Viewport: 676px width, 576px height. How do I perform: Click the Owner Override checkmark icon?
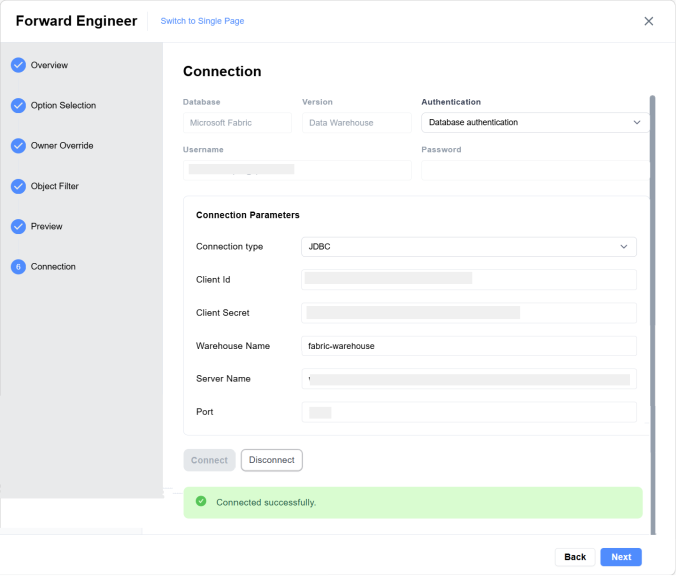tap(18, 146)
